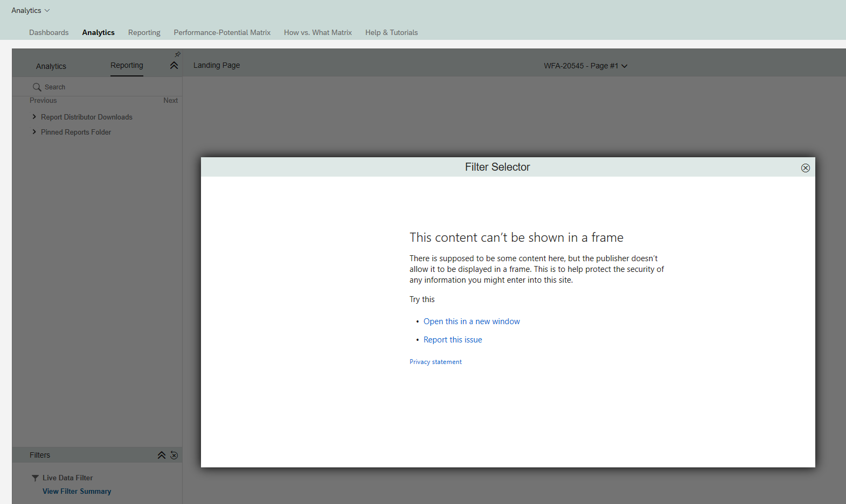This screenshot has height=504, width=846.
Task: Open Privacy statement link
Action: pos(435,362)
